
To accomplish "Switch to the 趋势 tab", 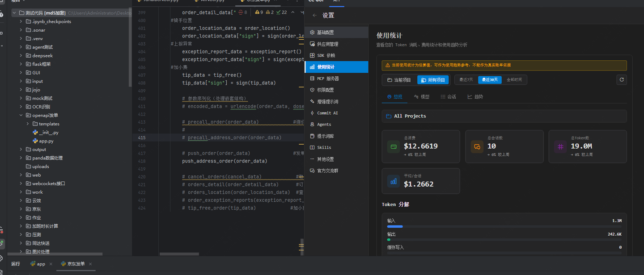I will click(x=475, y=96).
